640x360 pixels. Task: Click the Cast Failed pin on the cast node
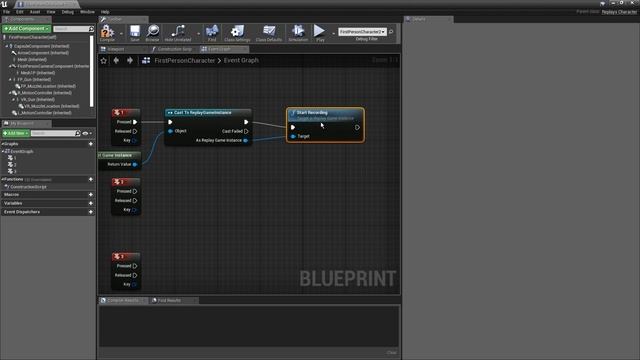(x=246, y=131)
